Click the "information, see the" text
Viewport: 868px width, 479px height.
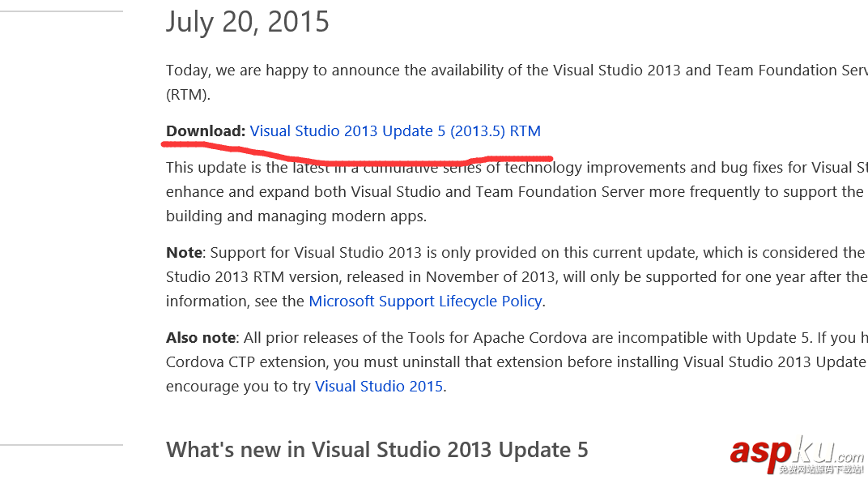(235, 302)
